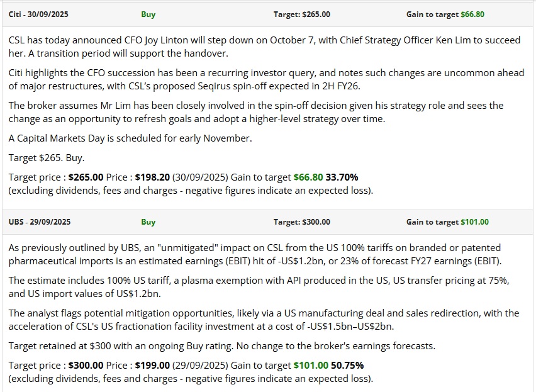The height and width of the screenshot is (392, 536).
Task: Click the green Buy rating in UBS row
Action: (148, 221)
